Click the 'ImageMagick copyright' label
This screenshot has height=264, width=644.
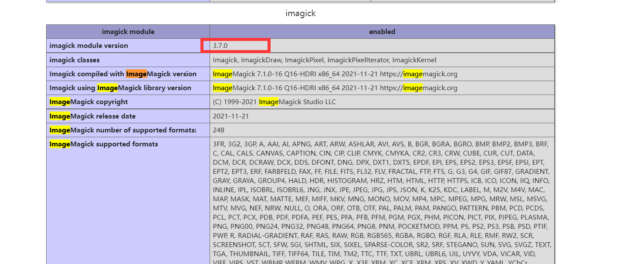point(89,102)
